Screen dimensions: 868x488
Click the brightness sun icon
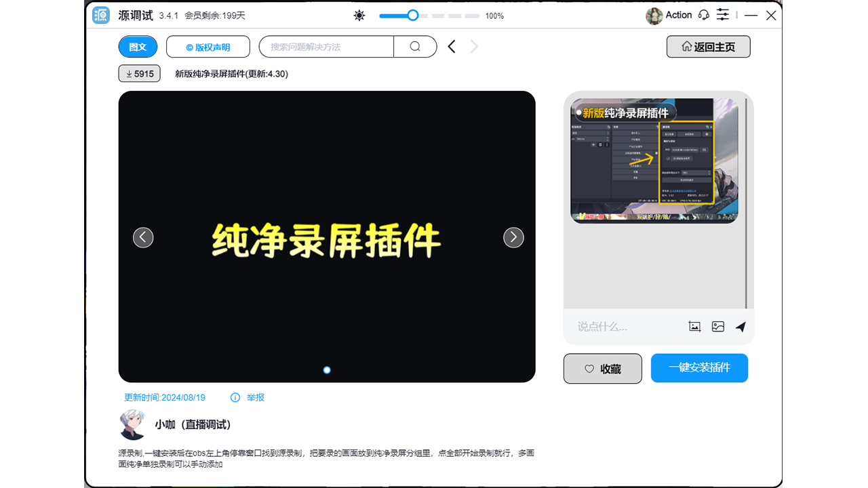point(359,15)
